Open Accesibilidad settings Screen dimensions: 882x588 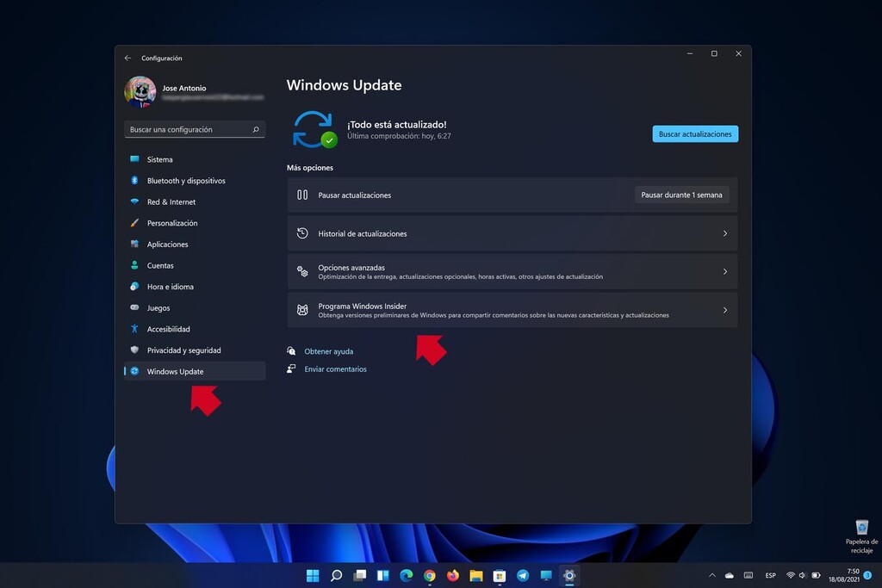tap(195, 329)
